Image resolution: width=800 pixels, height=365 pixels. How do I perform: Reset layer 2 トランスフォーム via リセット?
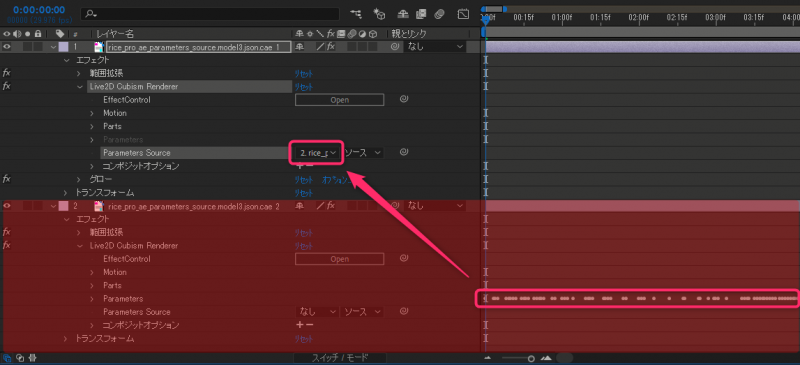304,338
